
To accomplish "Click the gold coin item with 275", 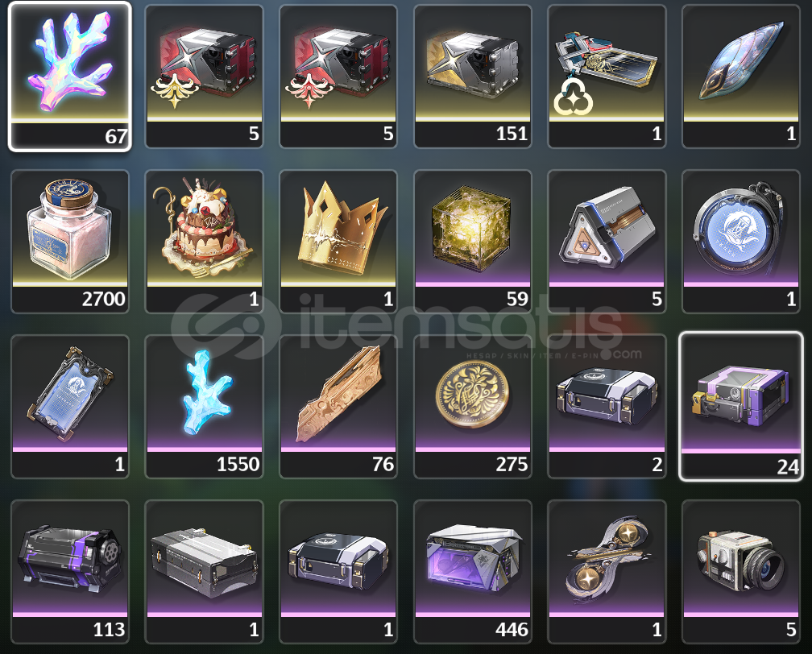I will [x=473, y=407].
